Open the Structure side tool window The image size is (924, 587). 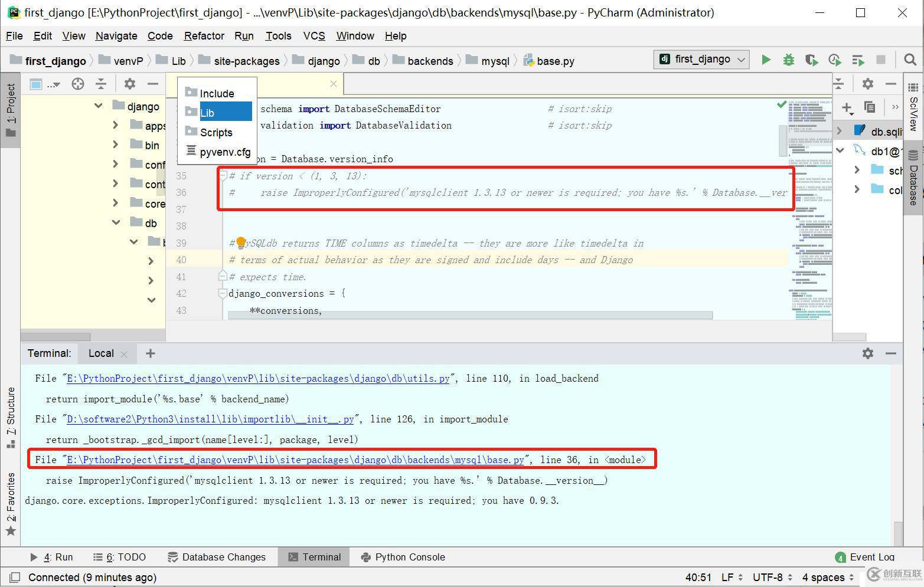click(11, 418)
